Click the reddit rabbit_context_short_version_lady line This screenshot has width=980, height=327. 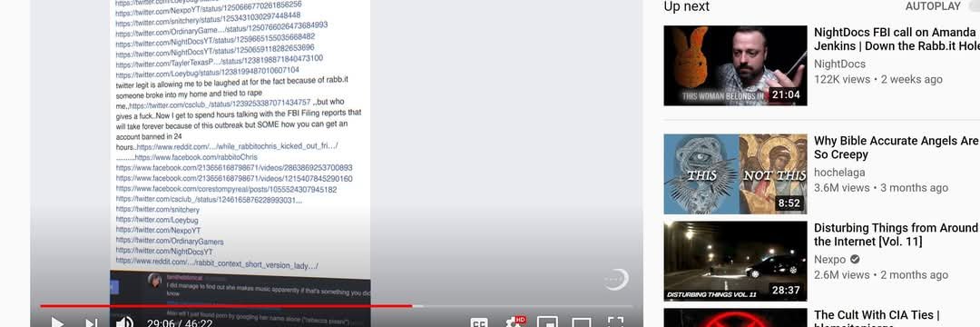tap(217, 263)
